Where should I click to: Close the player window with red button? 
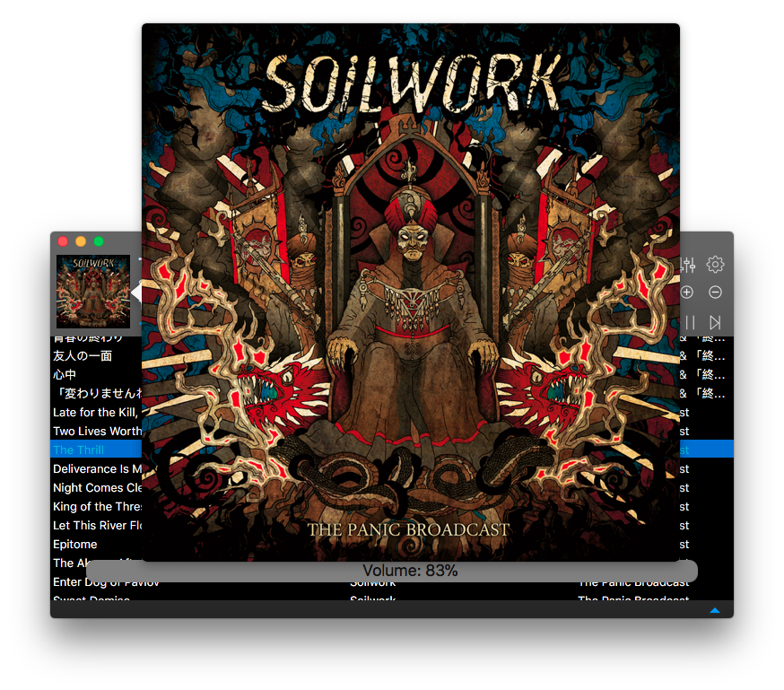[x=63, y=241]
